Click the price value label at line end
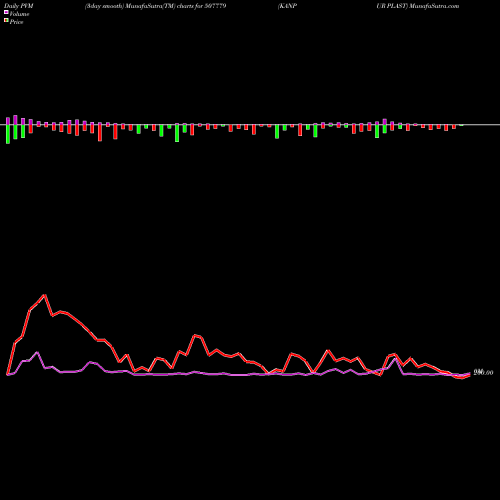 [x=483, y=373]
